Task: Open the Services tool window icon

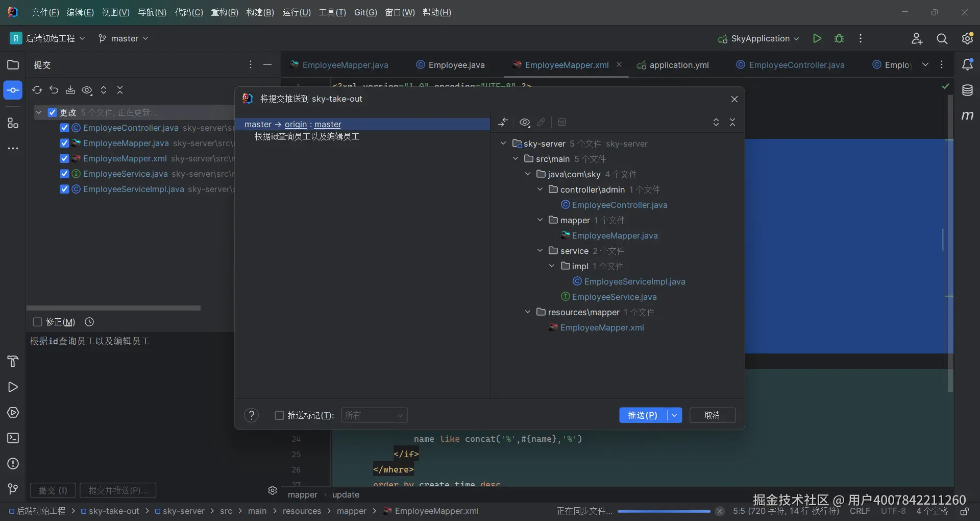Action: [13, 413]
